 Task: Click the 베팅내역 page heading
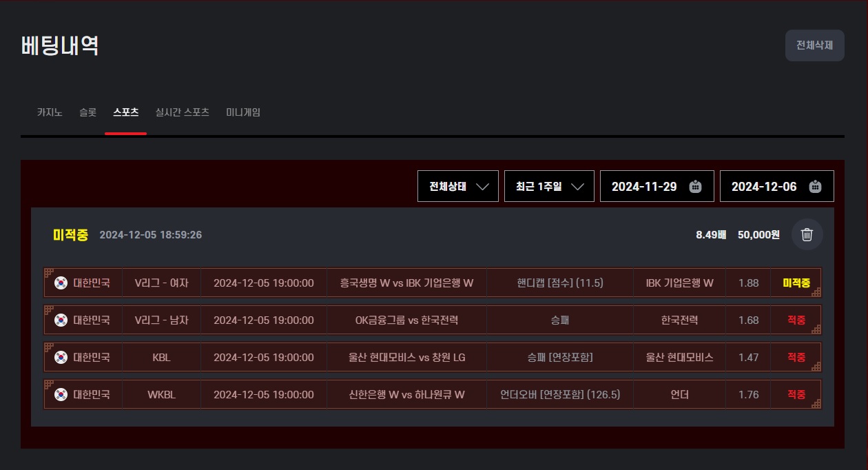pyautogui.click(x=60, y=45)
